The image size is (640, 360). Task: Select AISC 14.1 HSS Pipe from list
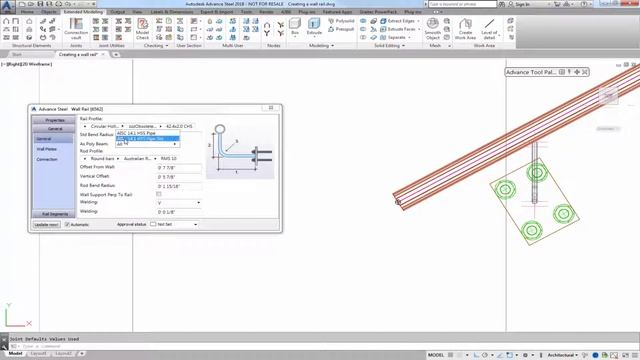tap(147, 133)
